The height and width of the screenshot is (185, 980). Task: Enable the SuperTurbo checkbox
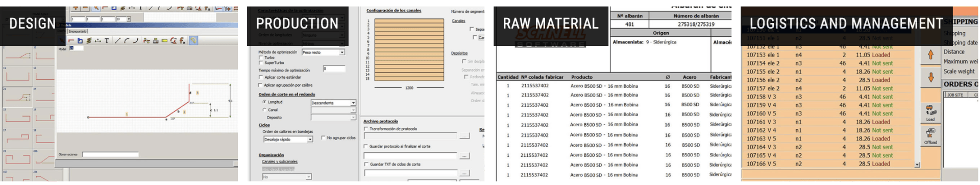(x=261, y=63)
